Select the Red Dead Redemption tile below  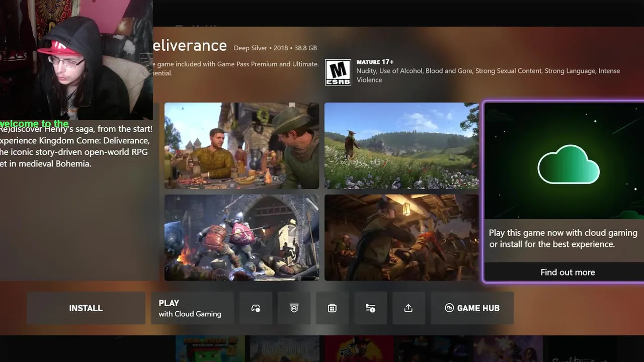coord(359,349)
